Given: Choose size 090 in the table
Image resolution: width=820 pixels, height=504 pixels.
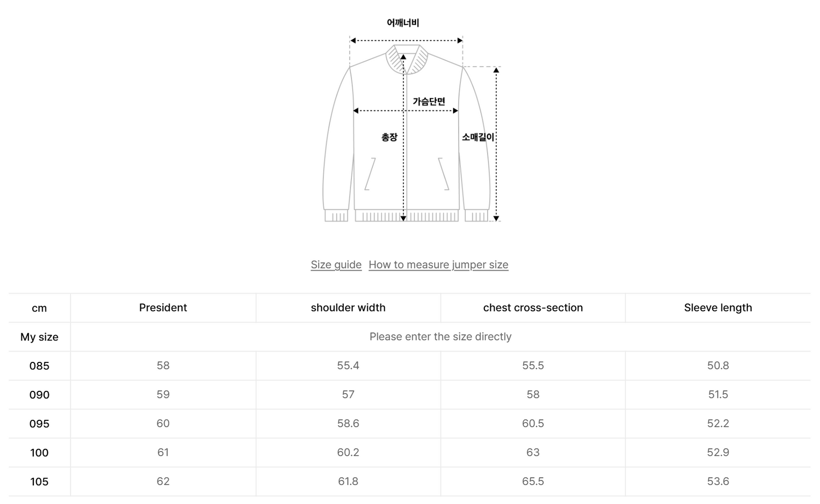Looking at the screenshot, I should click(x=39, y=395).
